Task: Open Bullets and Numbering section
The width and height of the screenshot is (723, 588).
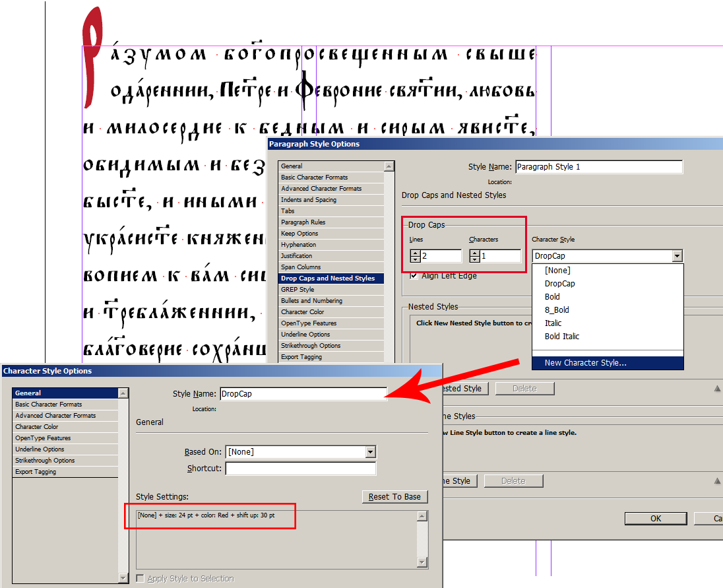Action: (x=331, y=301)
